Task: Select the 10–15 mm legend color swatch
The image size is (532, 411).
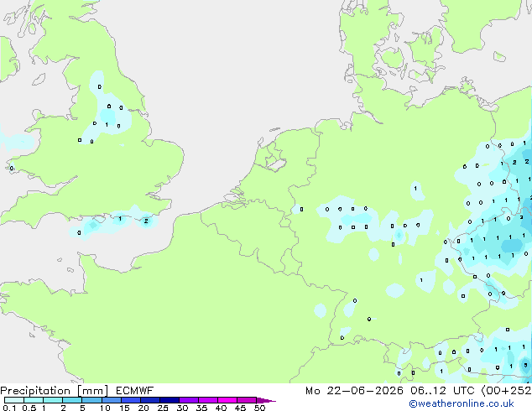Action: pos(111,400)
